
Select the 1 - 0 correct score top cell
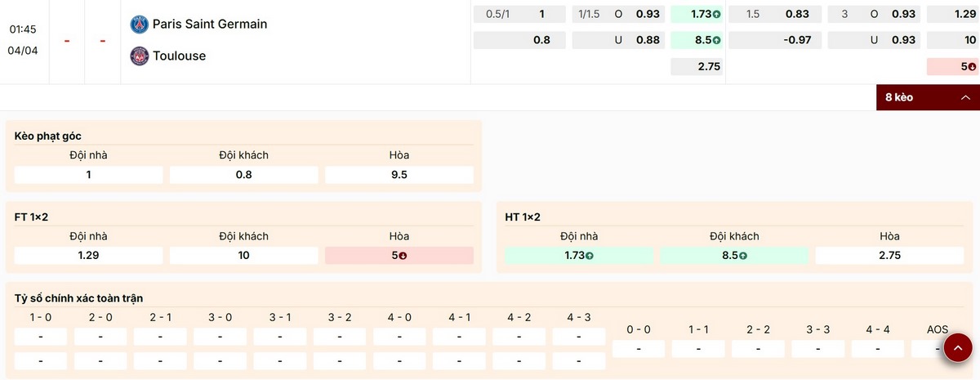41,336
